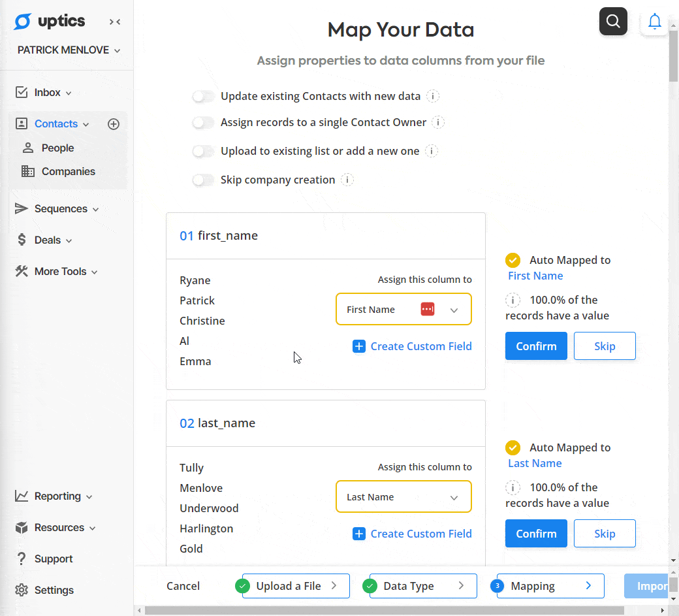The height and width of the screenshot is (616, 679).
Task: Expand the Inbox menu chevron
Action: tap(69, 93)
